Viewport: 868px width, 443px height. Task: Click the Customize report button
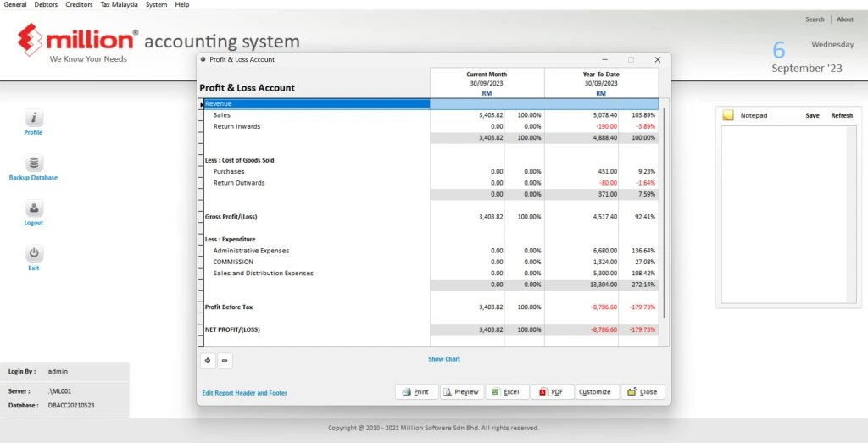point(598,392)
